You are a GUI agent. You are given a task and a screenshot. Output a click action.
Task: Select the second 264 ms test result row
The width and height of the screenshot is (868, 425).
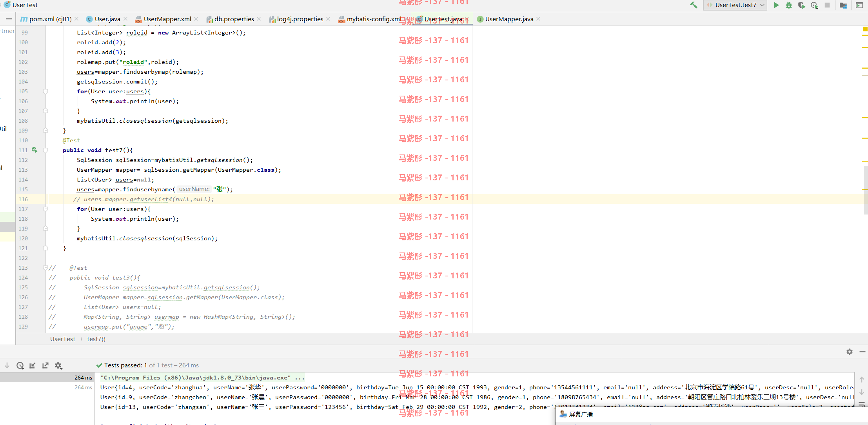(x=47, y=387)
